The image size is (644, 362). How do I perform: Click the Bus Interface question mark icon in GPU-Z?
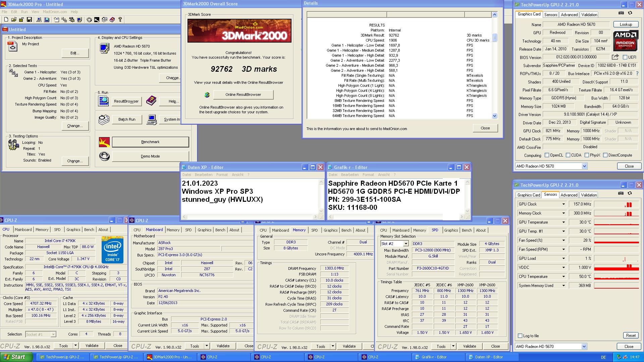tap(637, 73)
